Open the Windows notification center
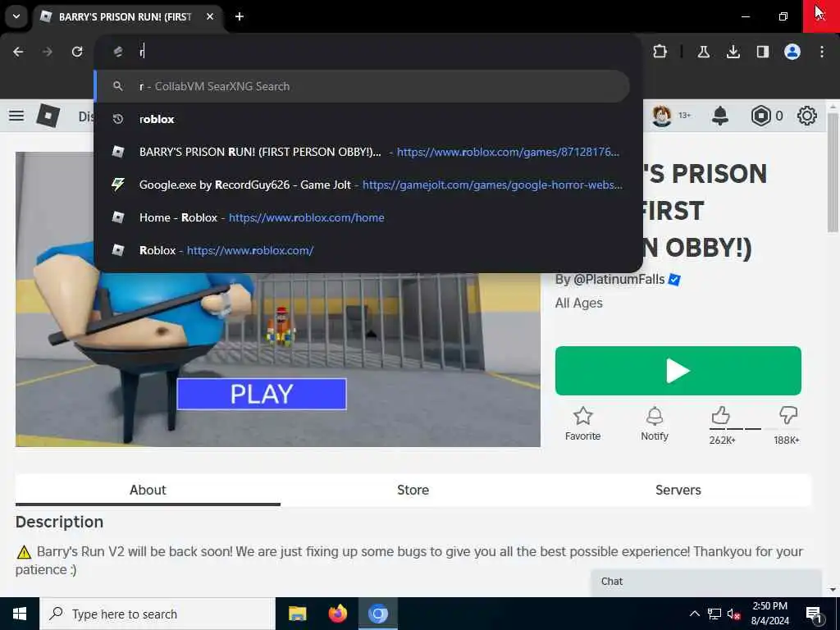The height and width of the screenshot is (630, 840). tap(814, 614)
